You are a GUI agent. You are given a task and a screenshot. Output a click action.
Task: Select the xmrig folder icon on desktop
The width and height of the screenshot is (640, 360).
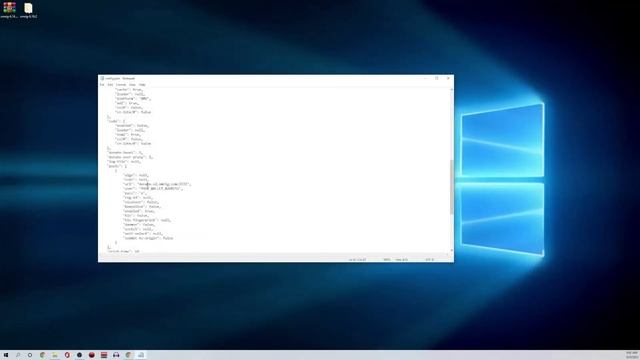tap(28, 10)
